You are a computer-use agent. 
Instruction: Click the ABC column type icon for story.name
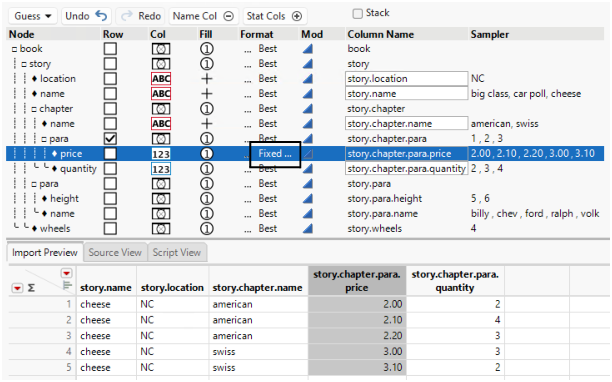coord(161,94)
